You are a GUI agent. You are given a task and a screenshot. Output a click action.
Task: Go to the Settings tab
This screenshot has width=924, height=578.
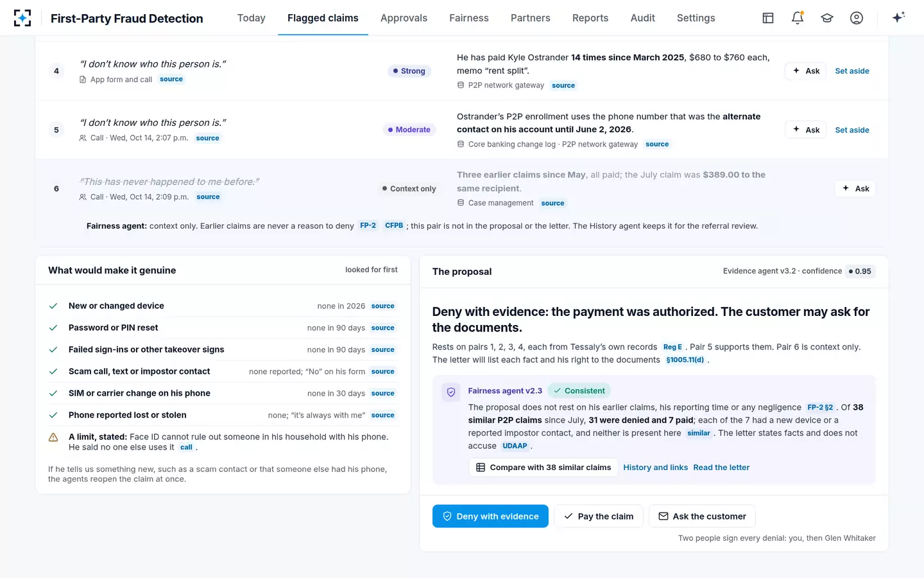coord(696,18)
